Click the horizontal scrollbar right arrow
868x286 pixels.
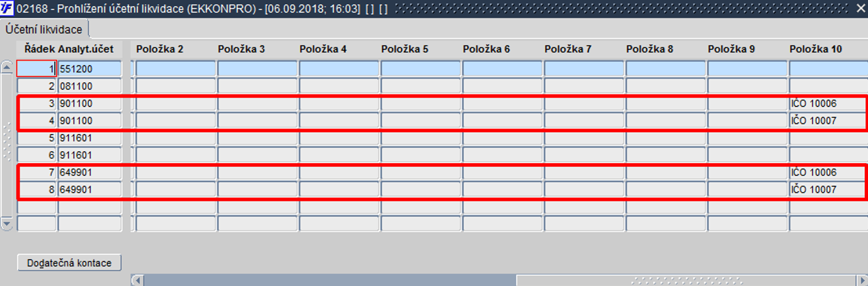[x=861, y=280]
